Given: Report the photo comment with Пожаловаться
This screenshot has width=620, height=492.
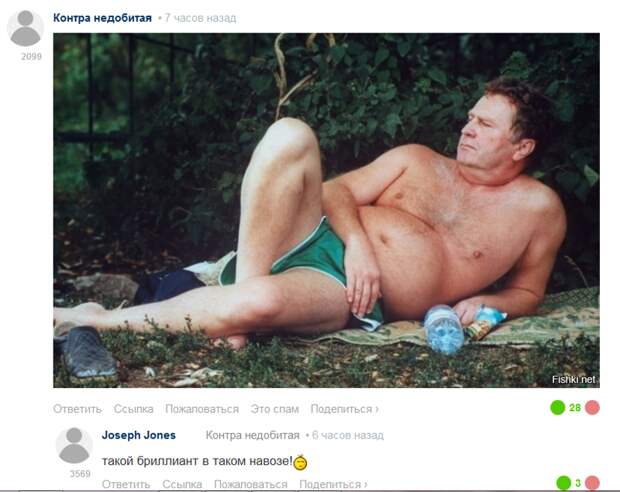Looking at the screenshot, I should pos(202,409).
